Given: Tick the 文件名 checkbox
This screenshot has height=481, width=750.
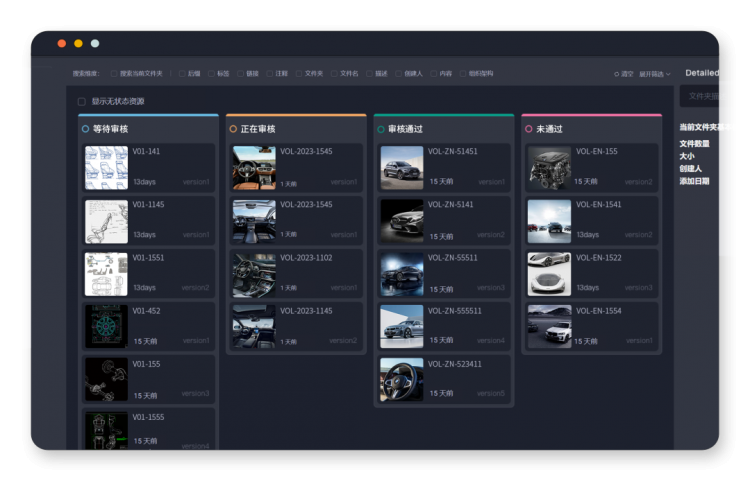Looking at the screenshot, I should tap(334, 74).
